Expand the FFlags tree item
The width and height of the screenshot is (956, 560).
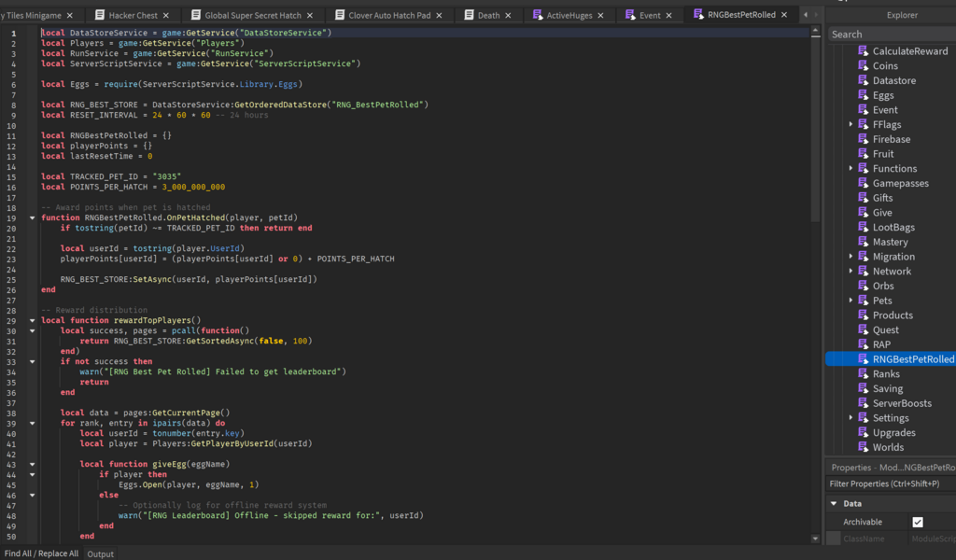(x=851, y=124)
